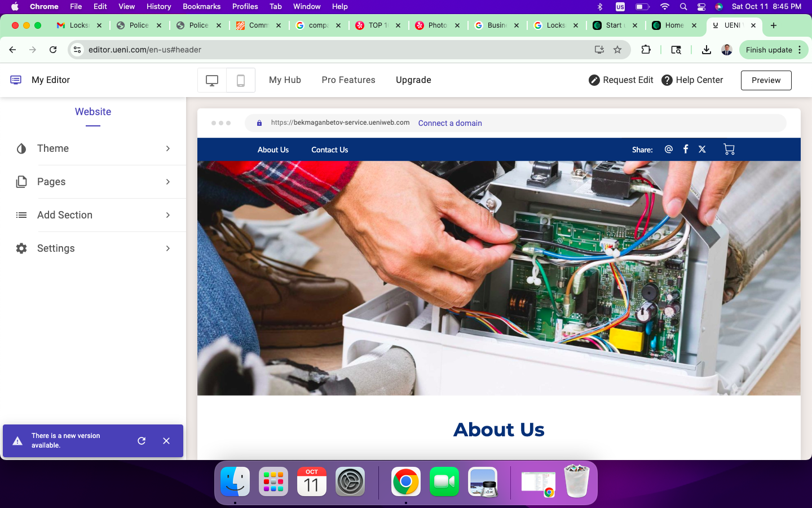This screenshot has width=812, height=508.
Task: Click the shopping cart icon in site header
Action: click(729, 150)
